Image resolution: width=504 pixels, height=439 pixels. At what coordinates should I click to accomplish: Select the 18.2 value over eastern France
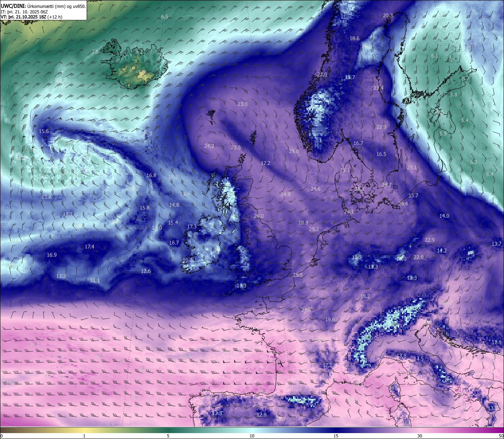pyautogui.click(x=365, y=296)
